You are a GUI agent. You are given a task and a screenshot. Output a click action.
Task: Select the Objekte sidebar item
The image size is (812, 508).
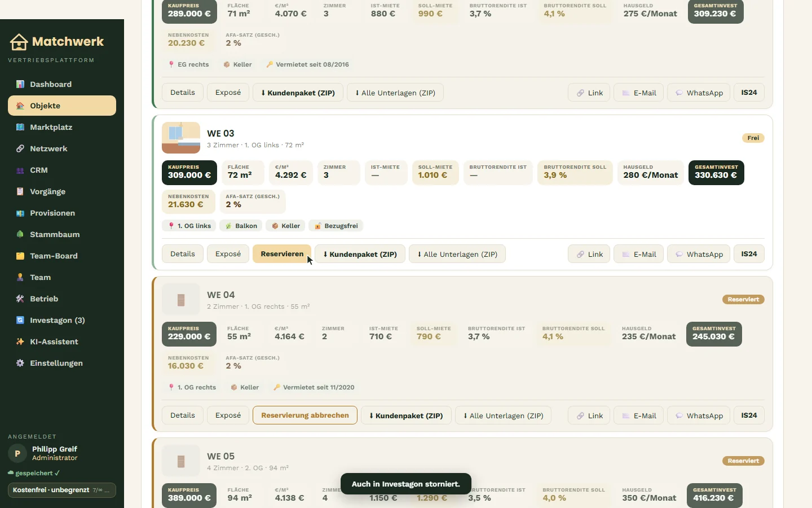(62, 106)
